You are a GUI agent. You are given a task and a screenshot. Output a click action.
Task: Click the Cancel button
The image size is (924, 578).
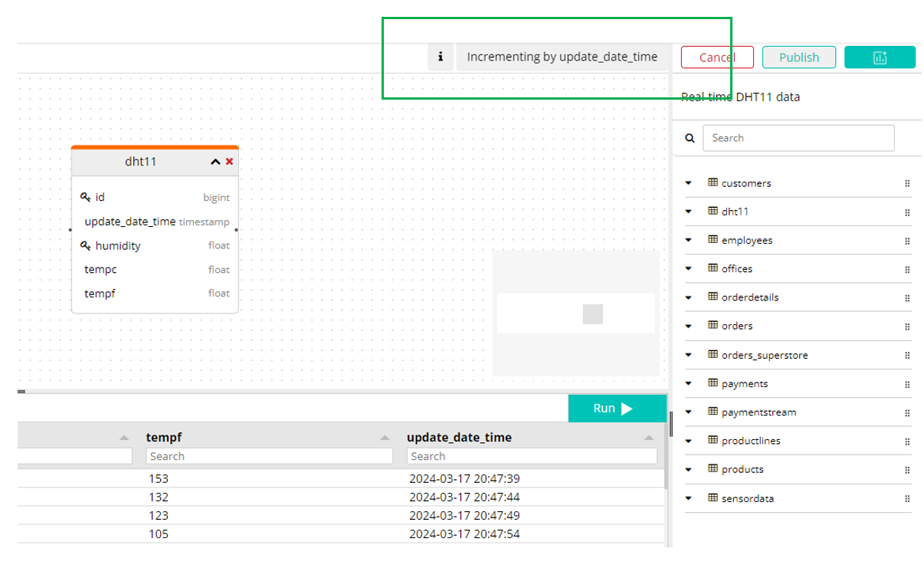pyautogui.click(x=716, y=57)
